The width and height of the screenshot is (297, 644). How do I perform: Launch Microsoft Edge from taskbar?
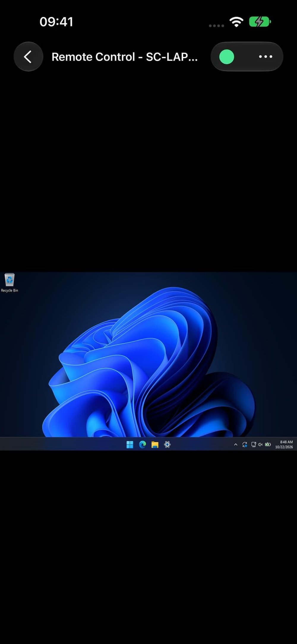pos(143,444)
